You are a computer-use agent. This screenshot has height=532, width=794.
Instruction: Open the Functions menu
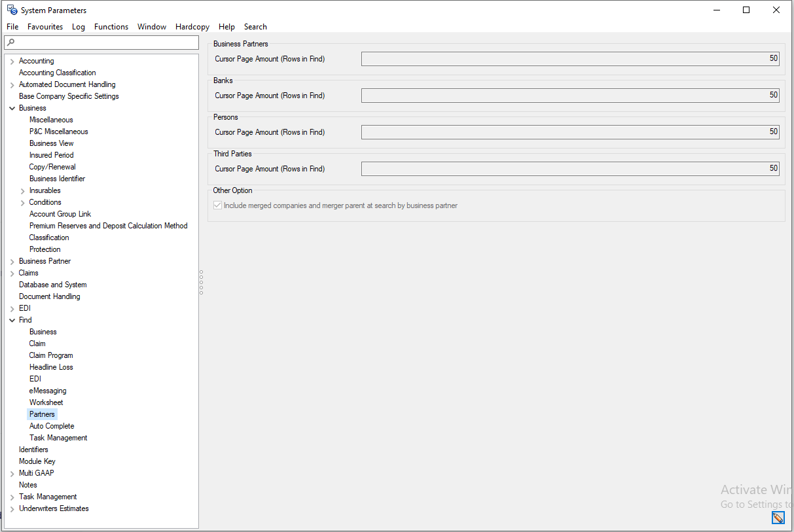click(x=111, y=27)
